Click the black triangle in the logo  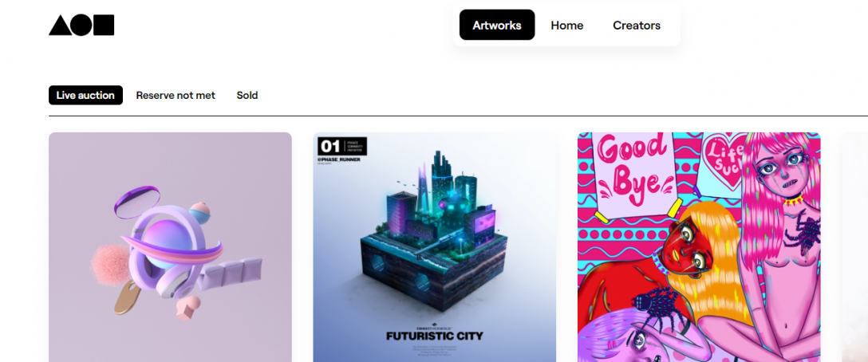(x=61, y=26)
